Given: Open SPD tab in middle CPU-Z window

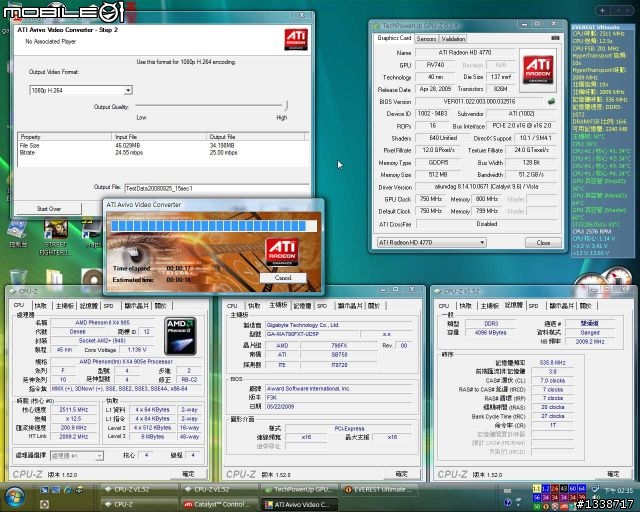Looking at the screenshot, I should tap(322, 305).
